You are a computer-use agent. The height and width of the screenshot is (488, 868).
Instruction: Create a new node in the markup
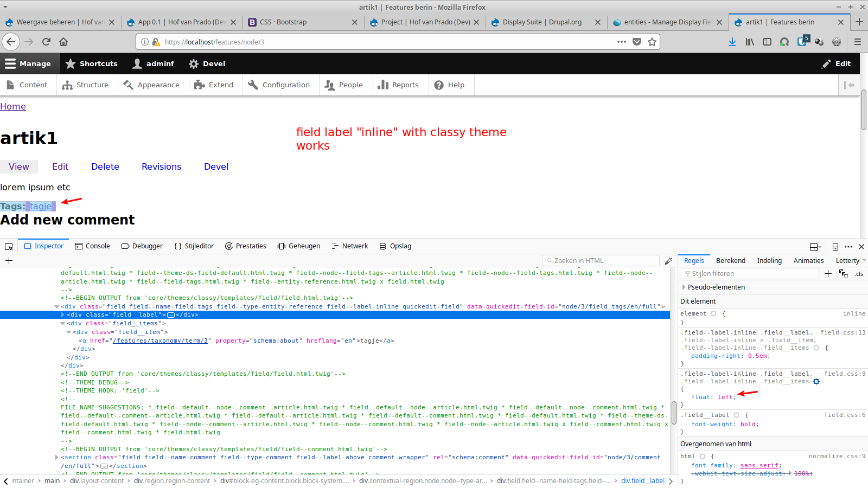[x=9, y=261]
